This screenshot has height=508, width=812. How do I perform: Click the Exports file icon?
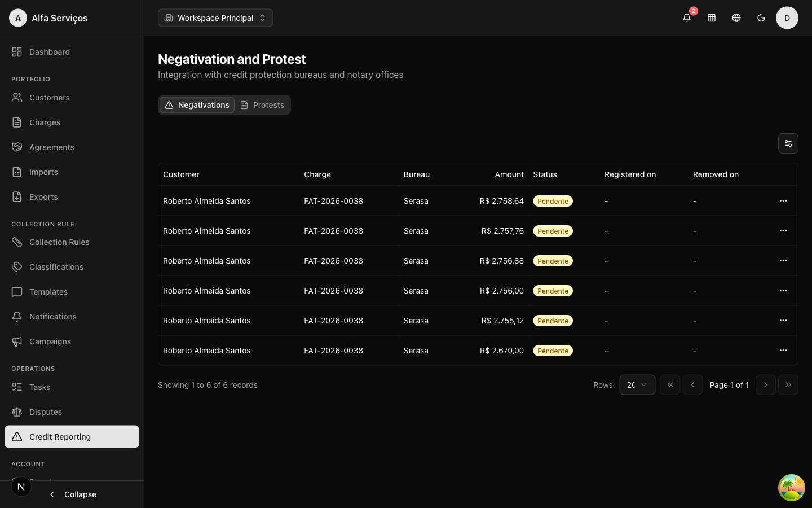coord(17,197)
